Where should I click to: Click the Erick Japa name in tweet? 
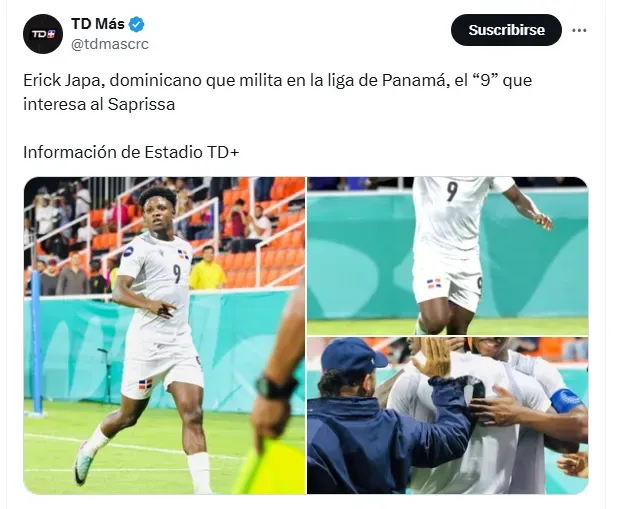coord(64,81)
